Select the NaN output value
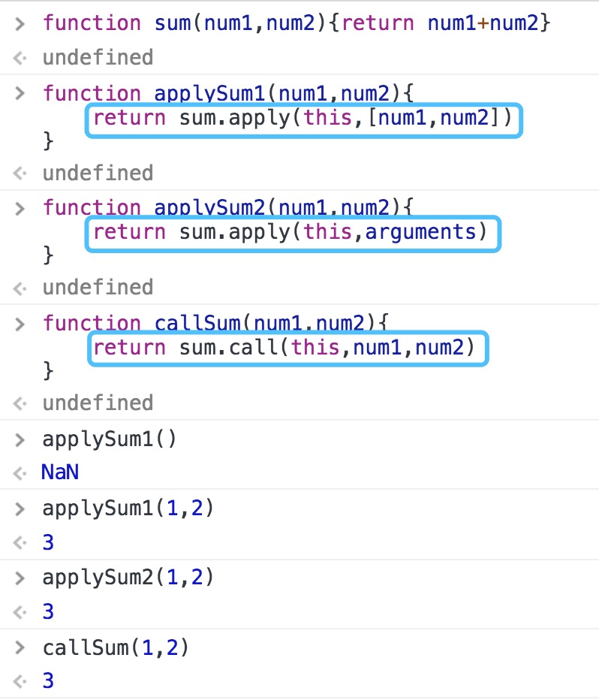 point(60,472)
